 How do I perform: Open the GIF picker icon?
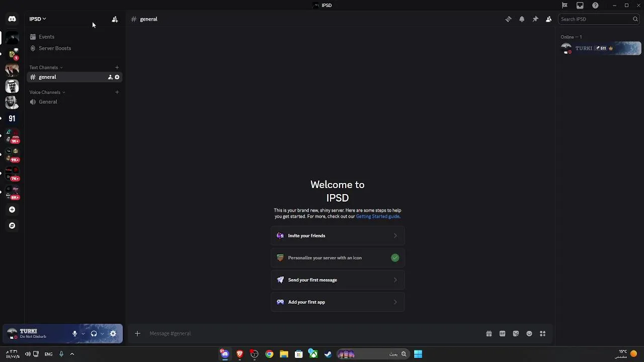pyautogui.click(x=502, y=333)
